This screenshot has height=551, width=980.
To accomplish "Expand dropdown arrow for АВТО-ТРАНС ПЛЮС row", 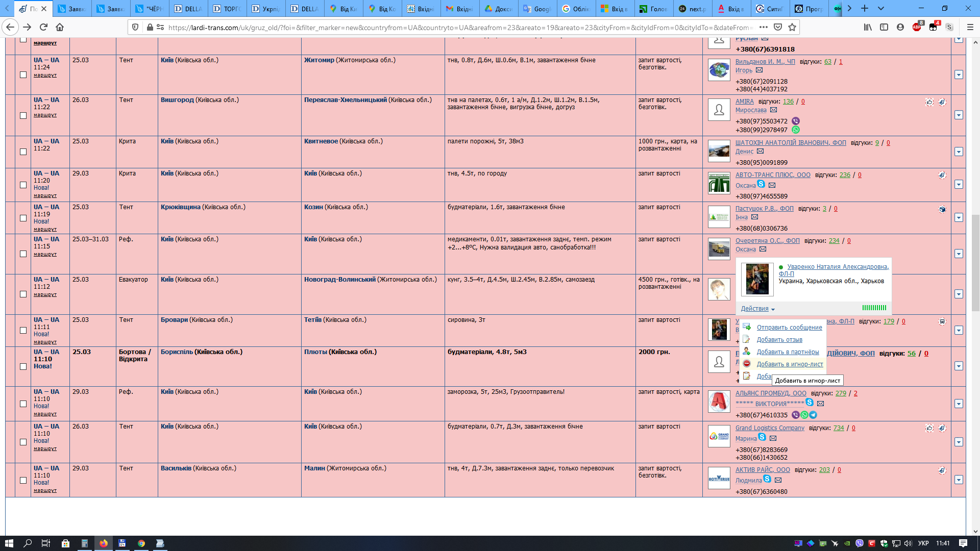I will (959, 184).
